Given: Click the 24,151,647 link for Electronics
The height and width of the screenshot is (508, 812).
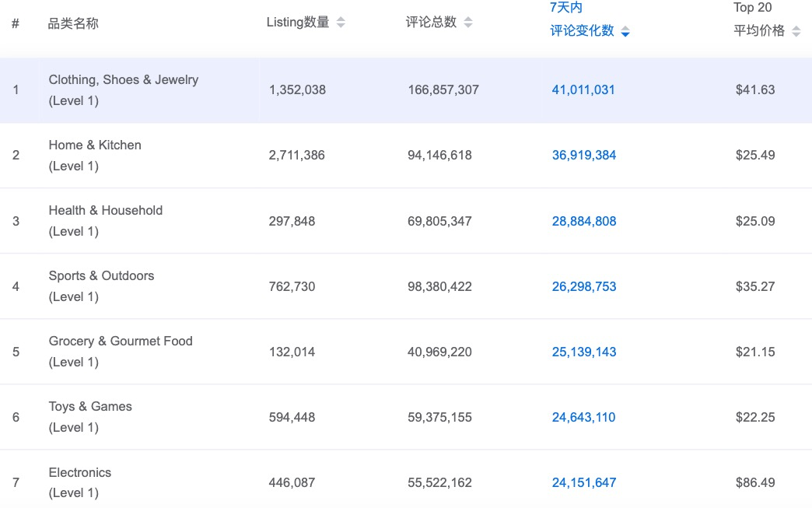Looking at the screenshot, I should (x=583, y=482).
